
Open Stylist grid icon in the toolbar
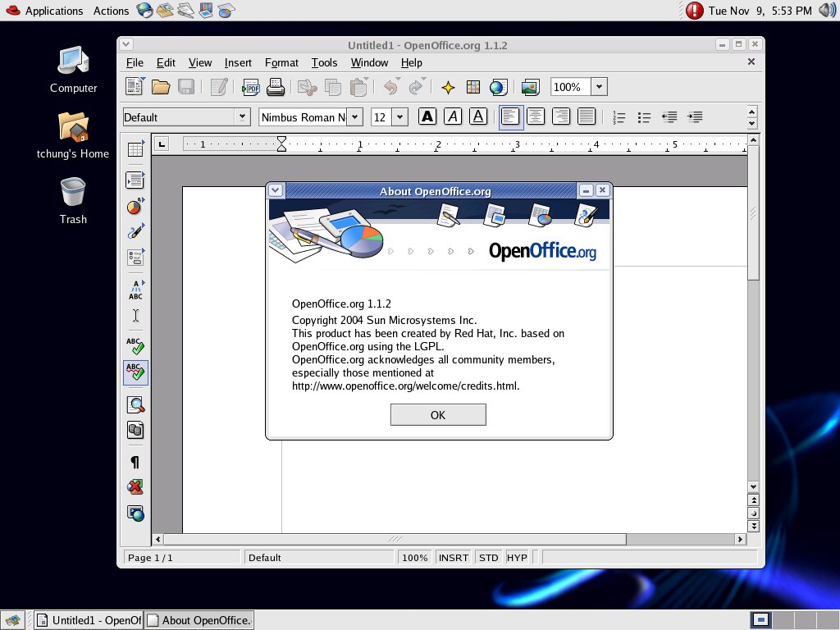473,87
